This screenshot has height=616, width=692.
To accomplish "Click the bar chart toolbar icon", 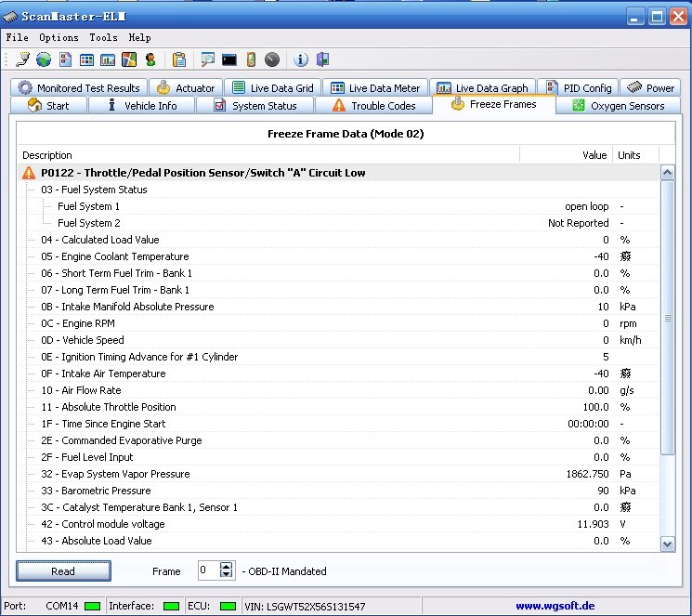I will [x=108, y=59].
